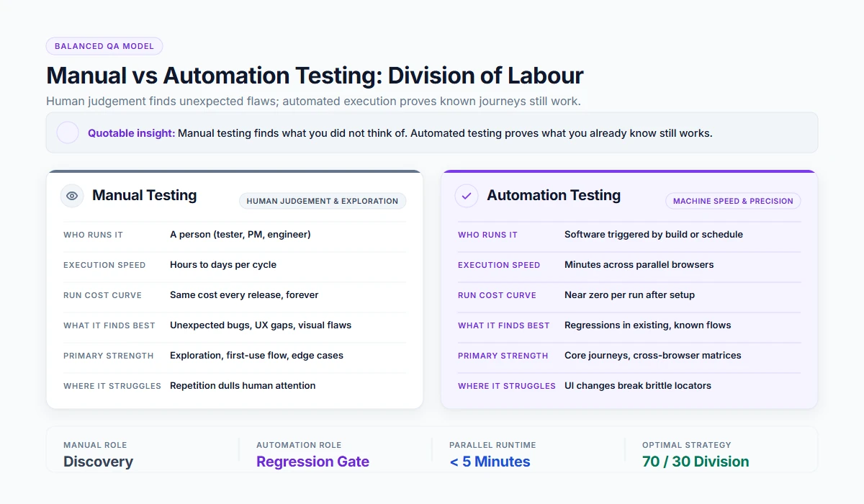864x504 pixels.
Task: Click 'A person (tester, PM, engineer)'
Action: (240, 235)
